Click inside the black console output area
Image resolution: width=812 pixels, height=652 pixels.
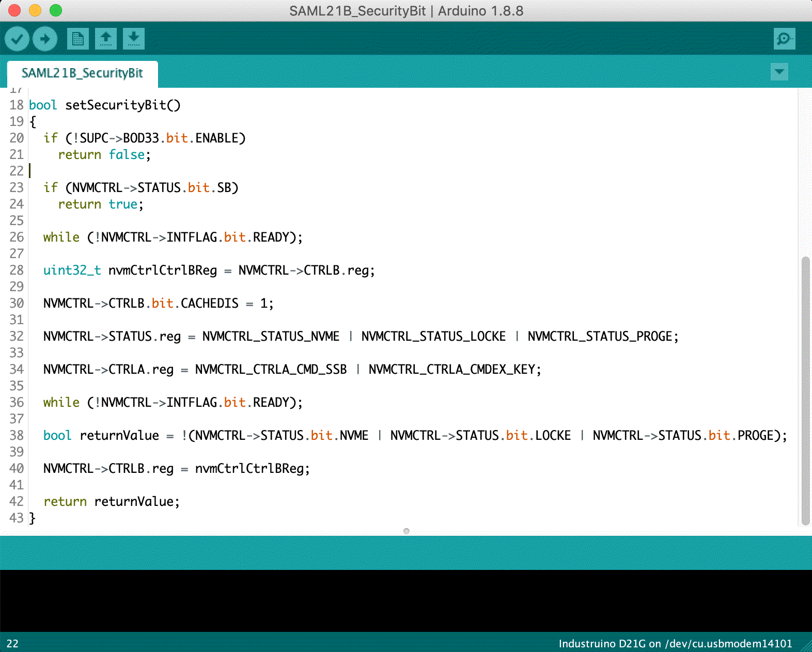tap(406, 600)
